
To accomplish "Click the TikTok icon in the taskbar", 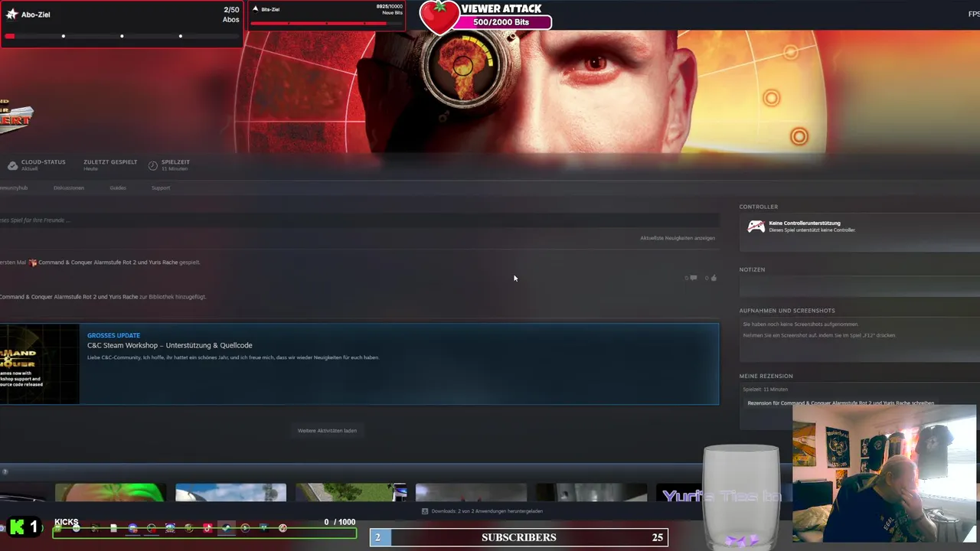I will 207,528.
